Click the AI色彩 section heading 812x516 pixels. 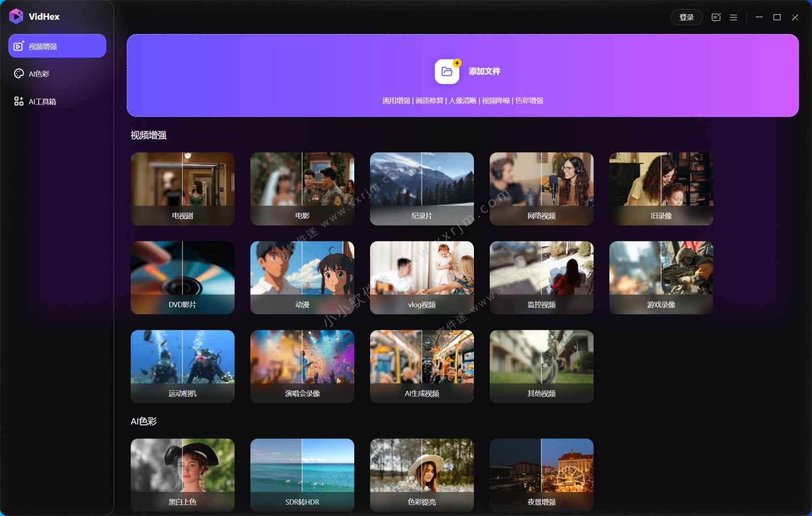click(x=144, y=422)
